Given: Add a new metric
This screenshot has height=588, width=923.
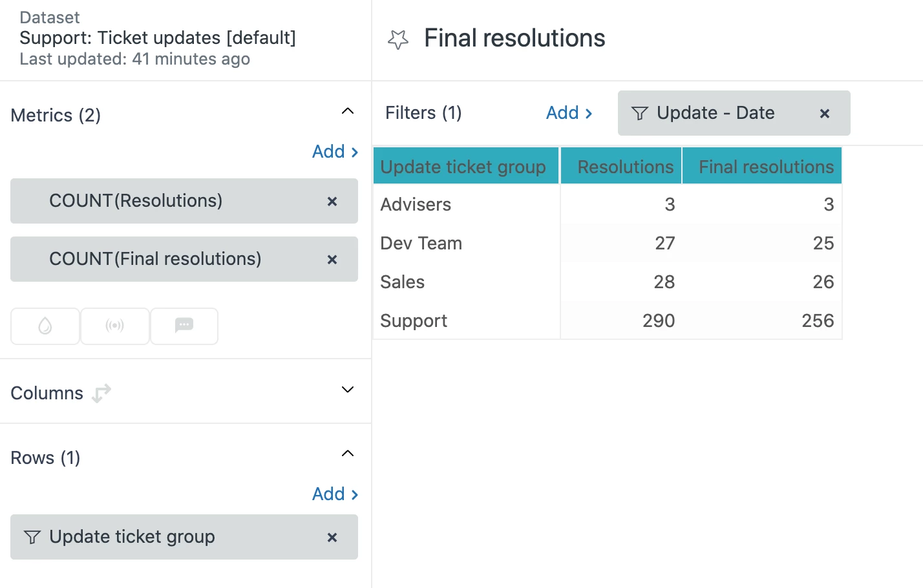Looking at the screenshot, I should point(335,152).
